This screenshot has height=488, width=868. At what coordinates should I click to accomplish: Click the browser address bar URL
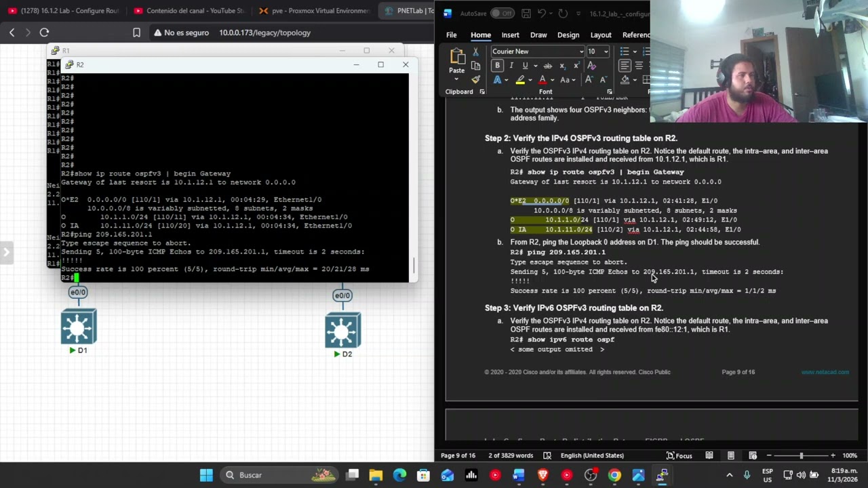coord(264,33)
